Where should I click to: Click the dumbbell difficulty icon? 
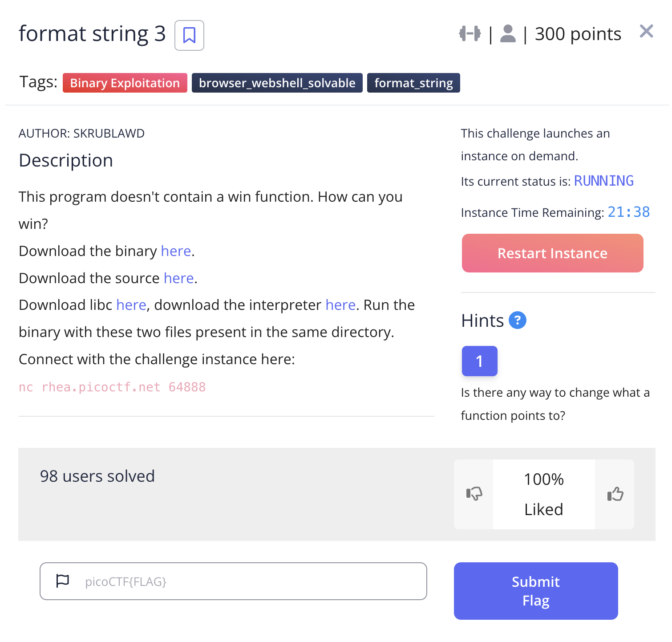470,34
